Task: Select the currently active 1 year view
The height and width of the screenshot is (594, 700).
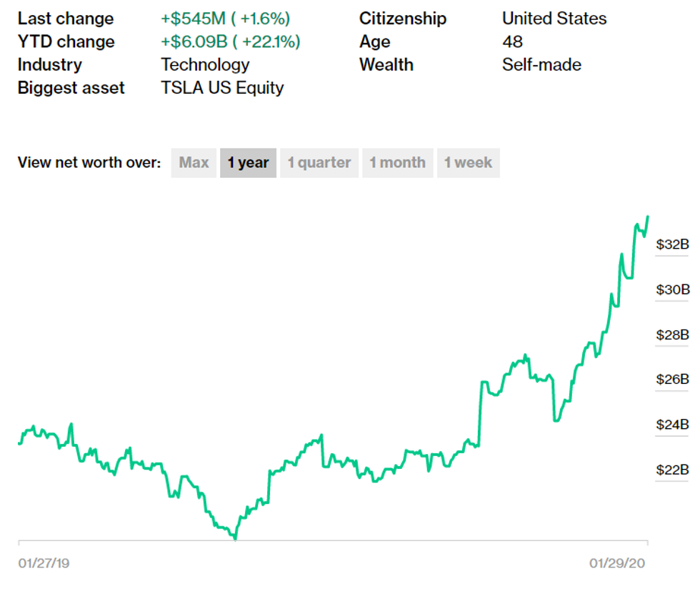Action: [x=248, y=162]
